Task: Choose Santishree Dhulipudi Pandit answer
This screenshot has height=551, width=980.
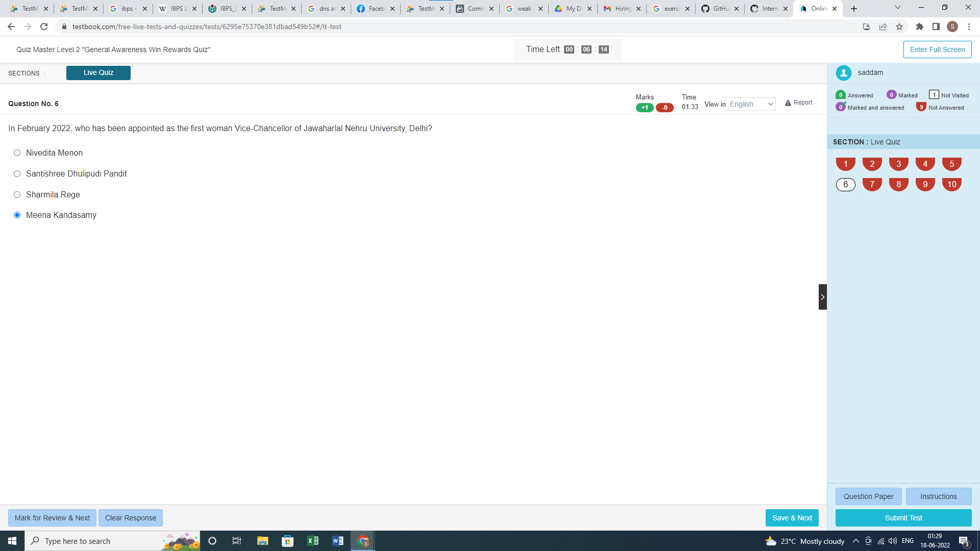Action: click(17, 174)
